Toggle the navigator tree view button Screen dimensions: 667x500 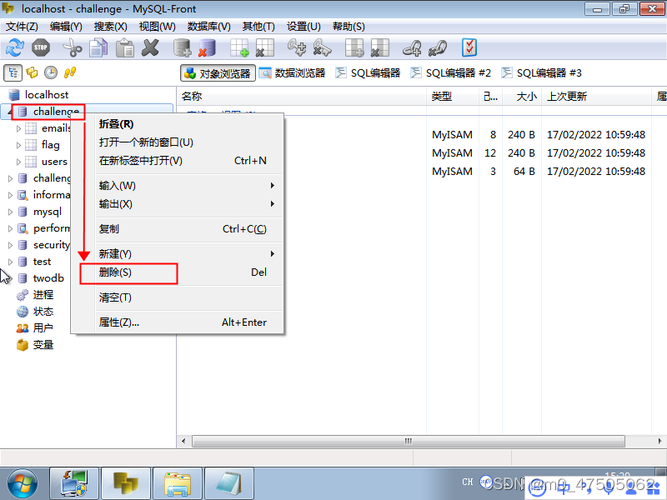[x=13, y=73]
